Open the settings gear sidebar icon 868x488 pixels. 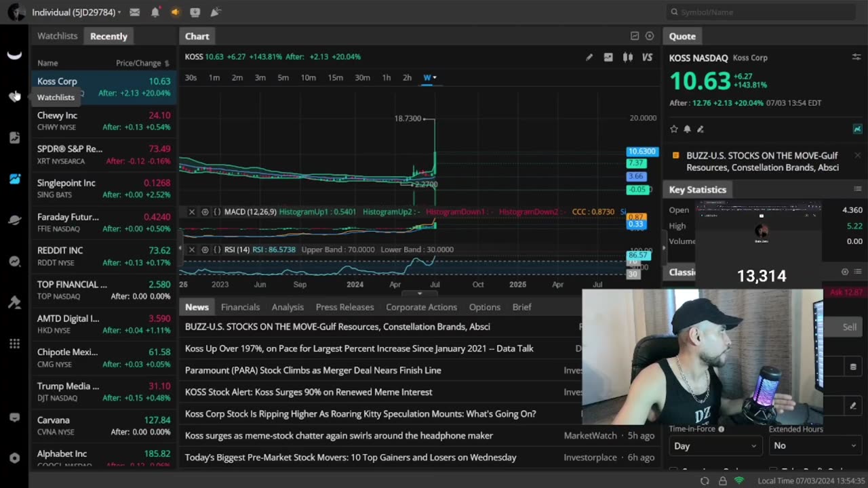(x=14, y=458)
